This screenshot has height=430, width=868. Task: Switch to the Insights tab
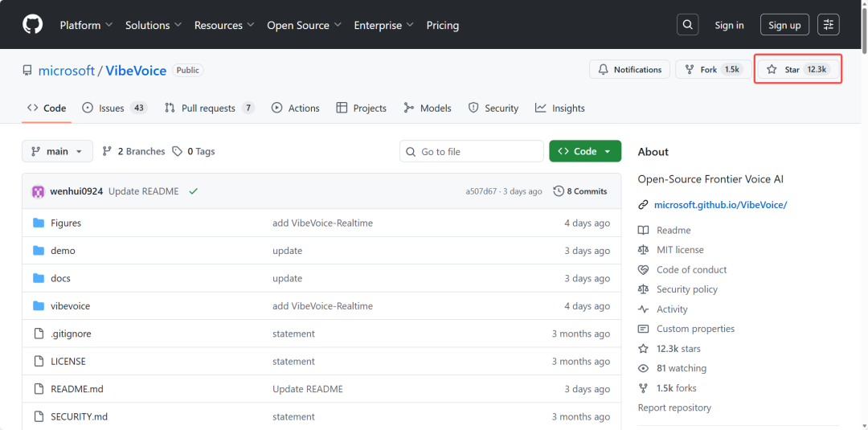pos(559,109)
